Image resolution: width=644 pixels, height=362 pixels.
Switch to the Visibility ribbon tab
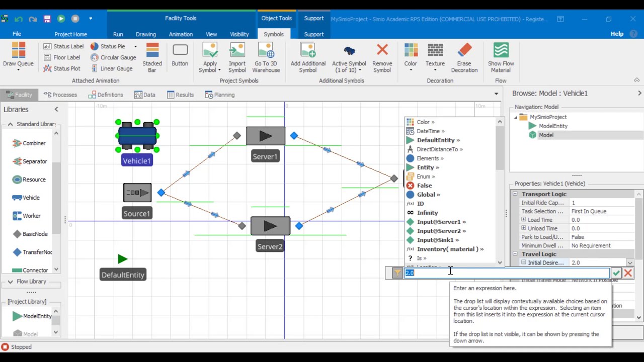tap(239, 34)
